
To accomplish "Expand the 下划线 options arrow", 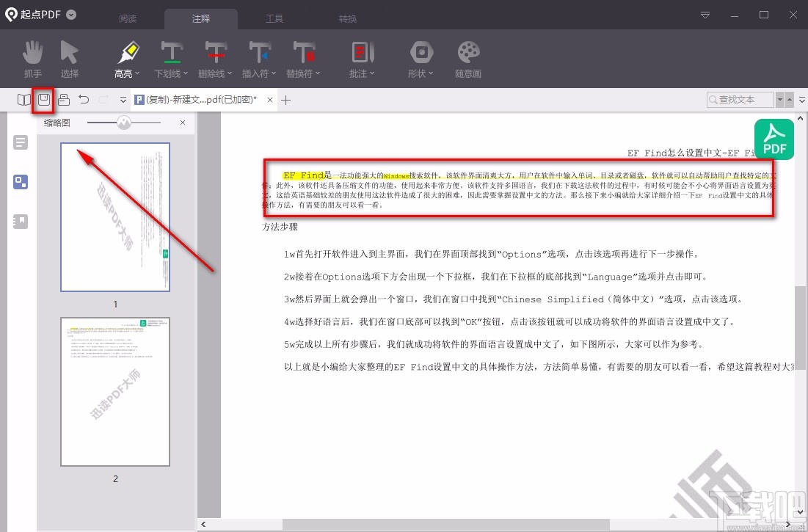I will pos(186,73).
